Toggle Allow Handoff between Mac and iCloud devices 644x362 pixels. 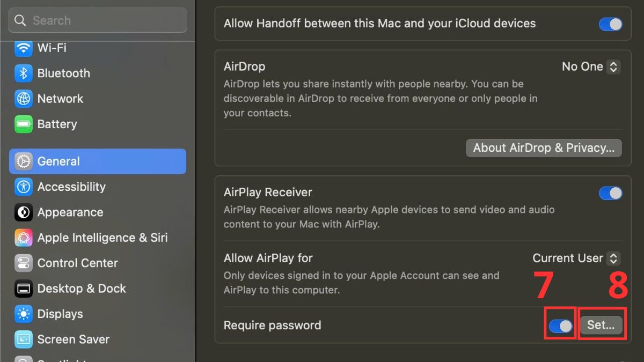610,24
